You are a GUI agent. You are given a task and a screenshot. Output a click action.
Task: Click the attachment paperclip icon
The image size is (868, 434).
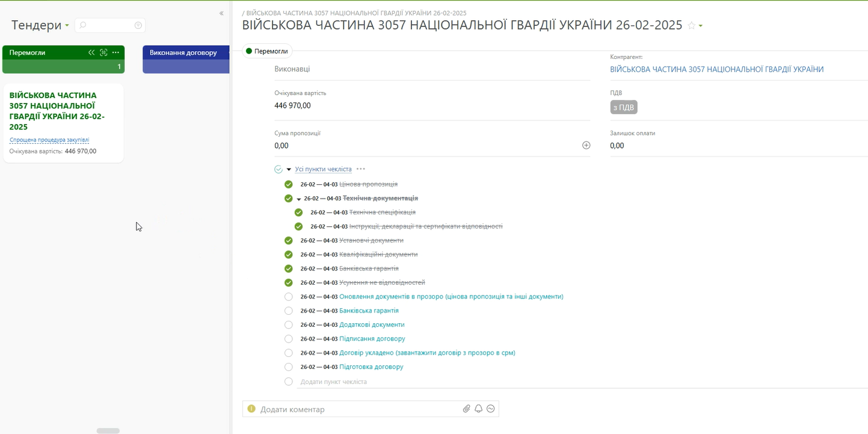point(466,409)
